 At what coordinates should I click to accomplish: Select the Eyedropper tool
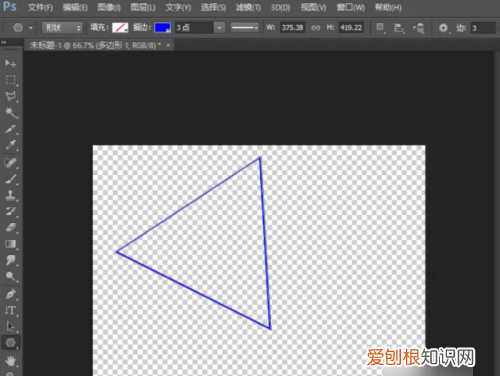click(10, 145)
